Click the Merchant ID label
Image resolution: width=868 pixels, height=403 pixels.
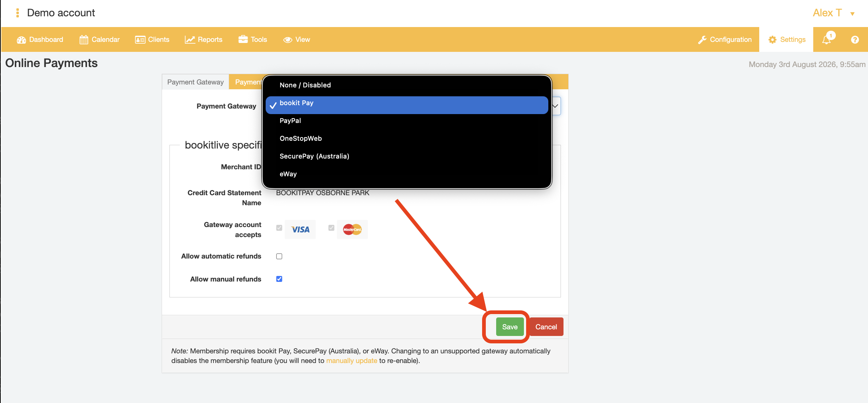click(241, 167)
